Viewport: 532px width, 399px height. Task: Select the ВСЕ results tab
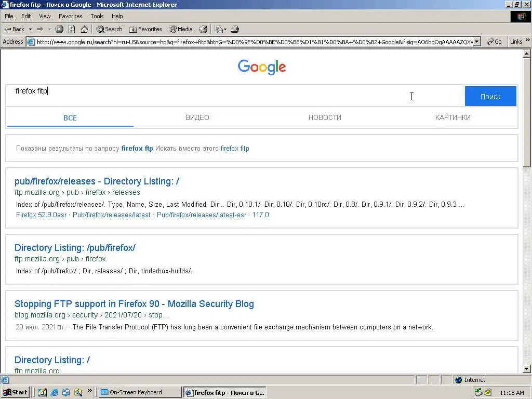point(70,118)
